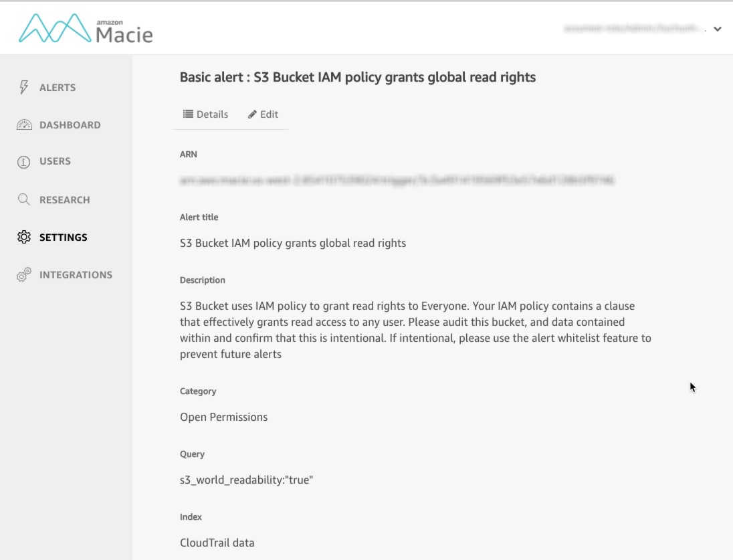This screenshot has width=733, height=560.
Task: Click the Query field label
Action: tap(192, 454)
